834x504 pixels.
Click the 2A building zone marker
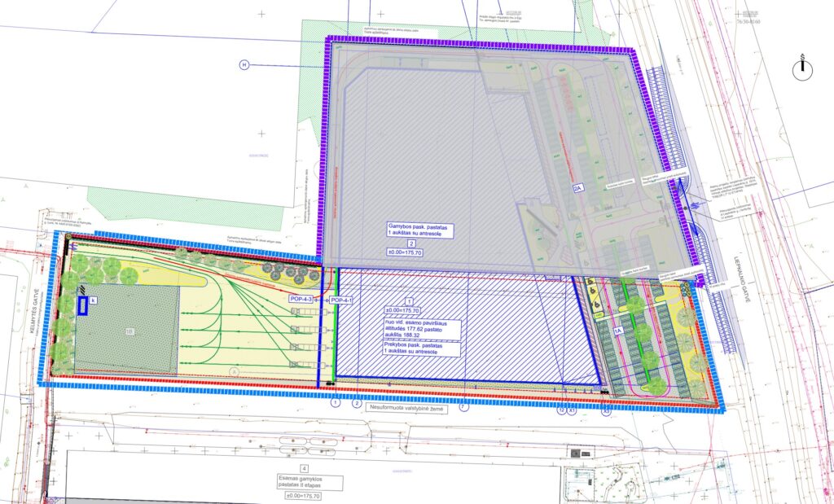pyautogui.click(x=578, y=188)
